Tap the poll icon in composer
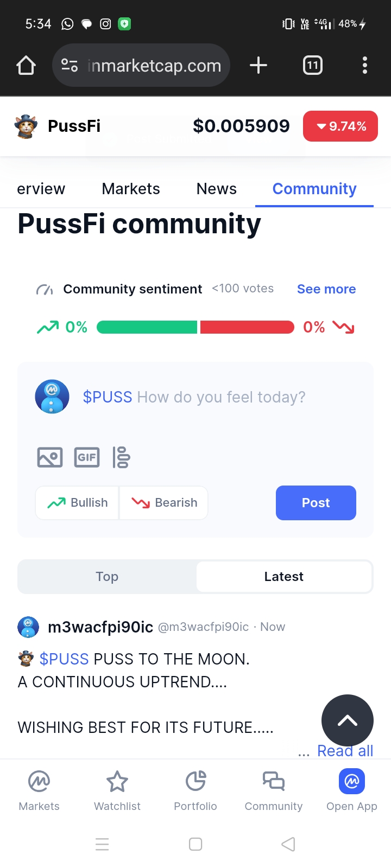The height and width of the screenshot is (868, 391). [x=121, y=457]
